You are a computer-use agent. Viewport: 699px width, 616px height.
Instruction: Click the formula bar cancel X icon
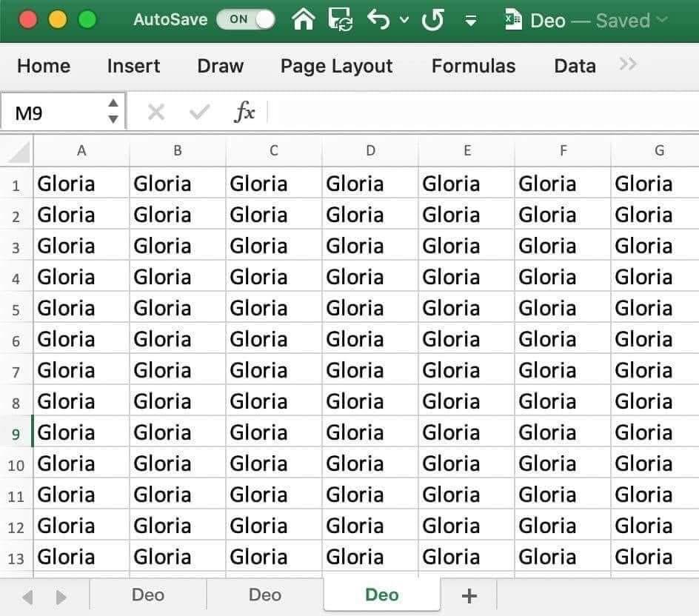156,112
